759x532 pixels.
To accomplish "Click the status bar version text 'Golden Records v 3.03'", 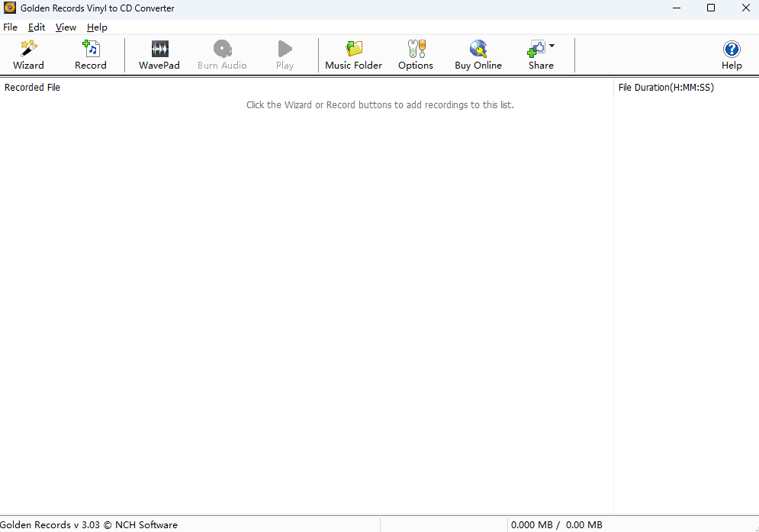I will click(88, 524).
